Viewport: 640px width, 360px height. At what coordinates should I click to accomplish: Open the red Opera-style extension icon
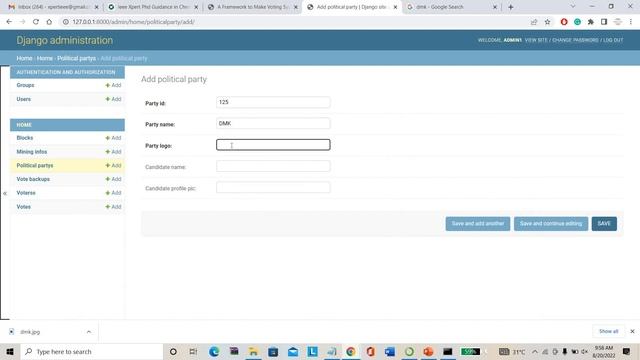(564, 22)
